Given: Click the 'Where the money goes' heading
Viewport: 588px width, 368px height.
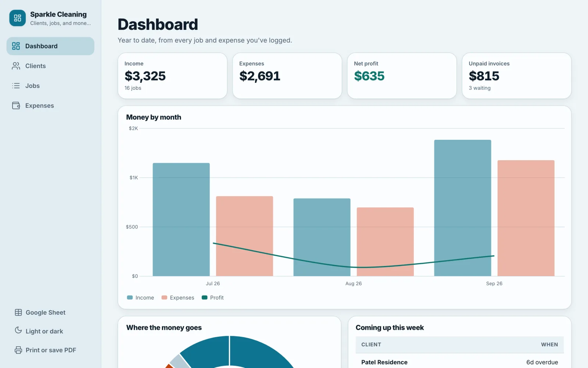Looking at the screenshot, I should 164,328.
